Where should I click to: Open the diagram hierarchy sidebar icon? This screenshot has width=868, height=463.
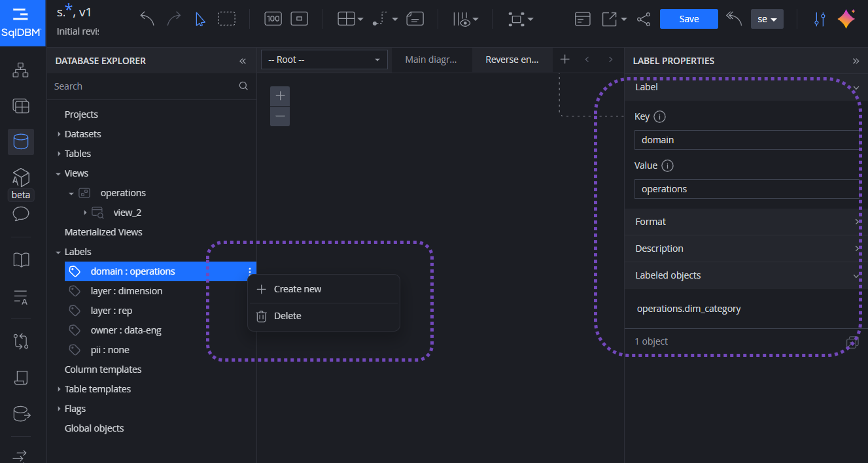(21, 69)
